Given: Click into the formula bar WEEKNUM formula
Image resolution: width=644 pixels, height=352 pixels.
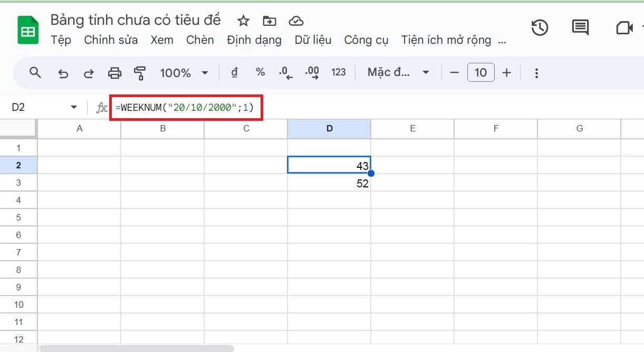Looking at the screenshot, I should click(x=185, y=108).
